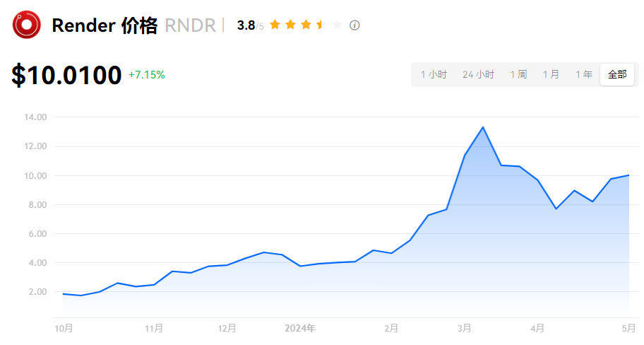Click the 全部 range button

616,75
